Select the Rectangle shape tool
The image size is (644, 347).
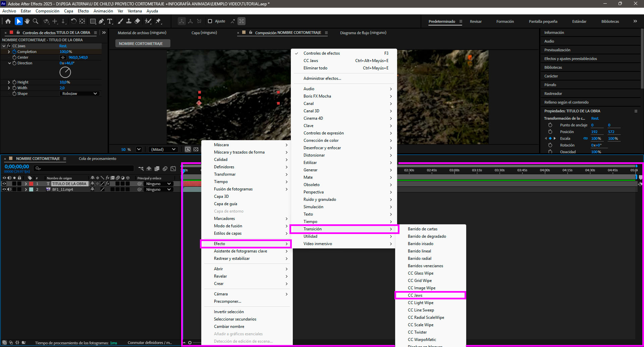[x=93, y=21]
